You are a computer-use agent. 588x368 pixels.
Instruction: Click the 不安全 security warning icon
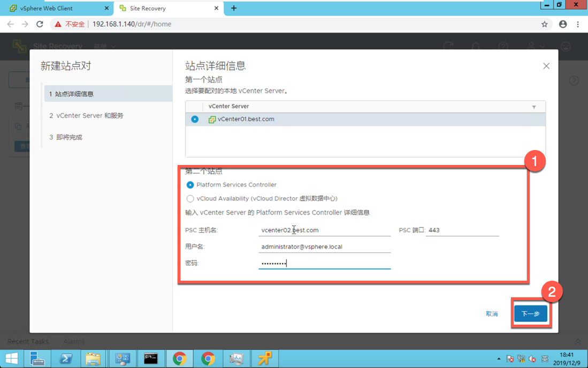[58, 24]
